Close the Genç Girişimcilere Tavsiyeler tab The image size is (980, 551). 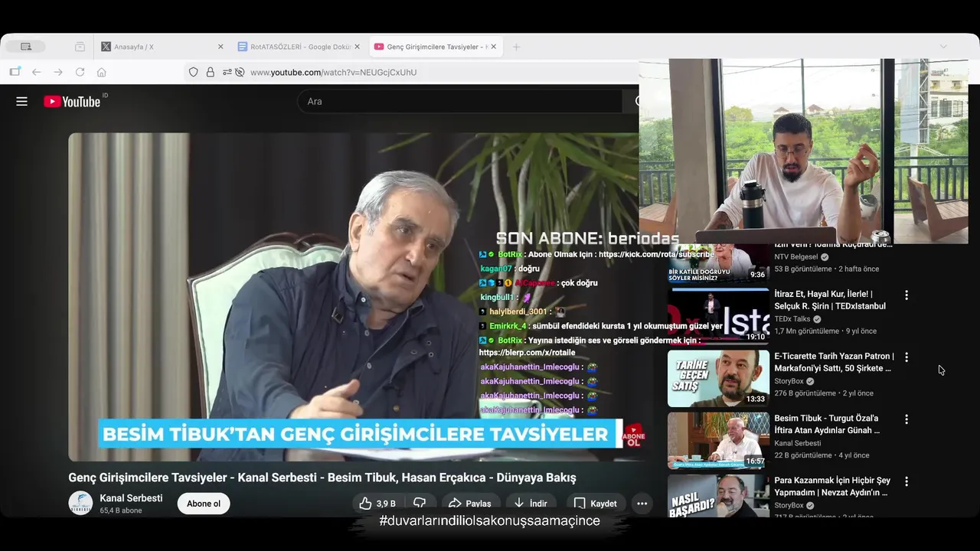pos(494,47)
